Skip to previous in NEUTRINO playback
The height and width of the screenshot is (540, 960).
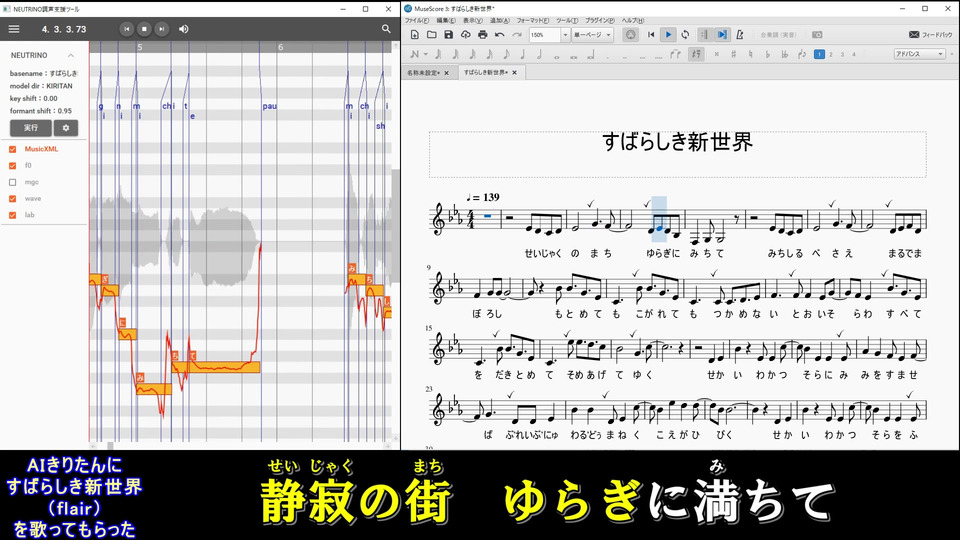[126, 29]
